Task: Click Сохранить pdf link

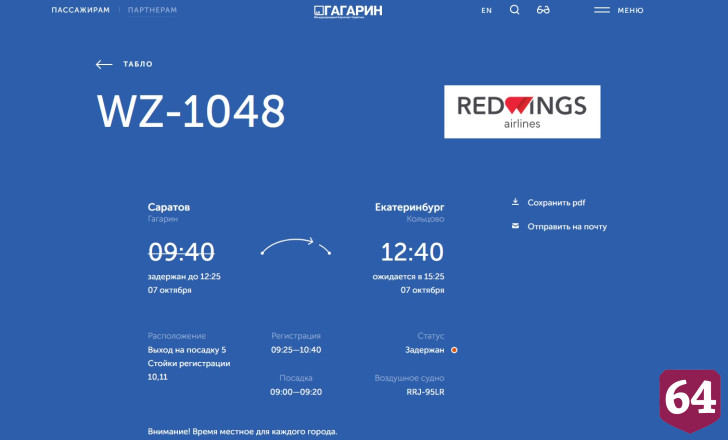Action: (556, 202)
